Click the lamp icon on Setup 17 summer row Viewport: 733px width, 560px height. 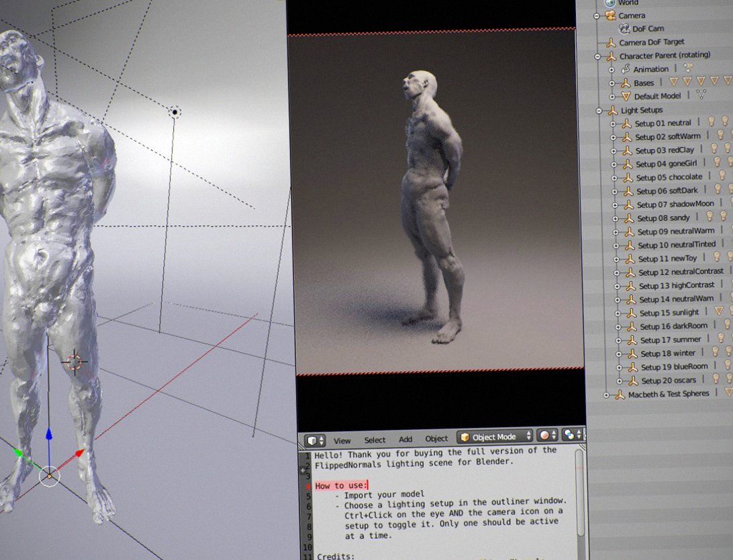pyautogui.click(x=721, y=337)
